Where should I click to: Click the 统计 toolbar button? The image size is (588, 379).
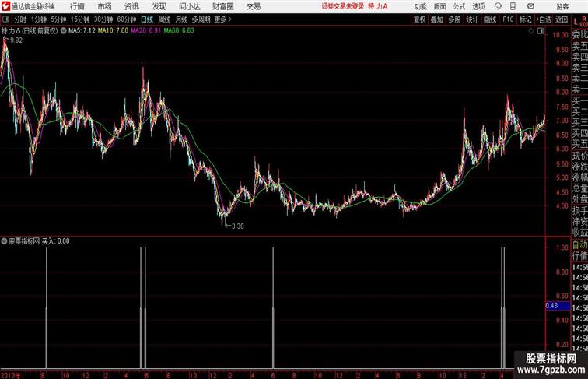[x=472, y=19]
